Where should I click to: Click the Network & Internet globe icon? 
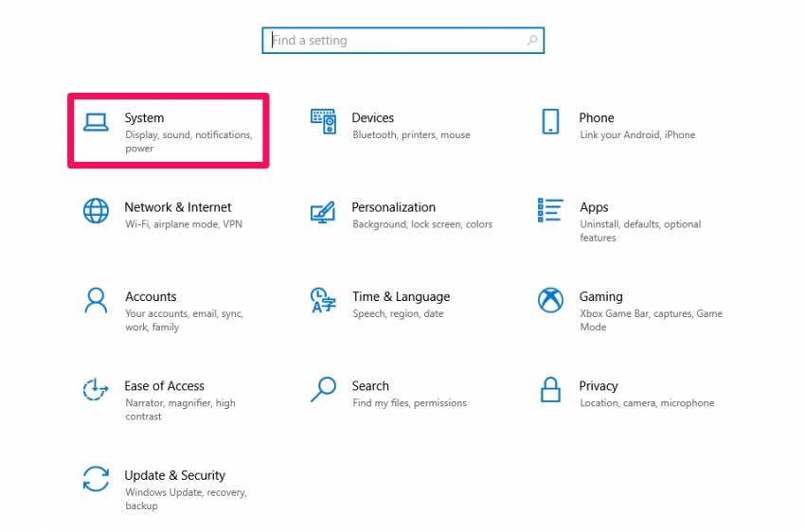(x=96, y=211)
